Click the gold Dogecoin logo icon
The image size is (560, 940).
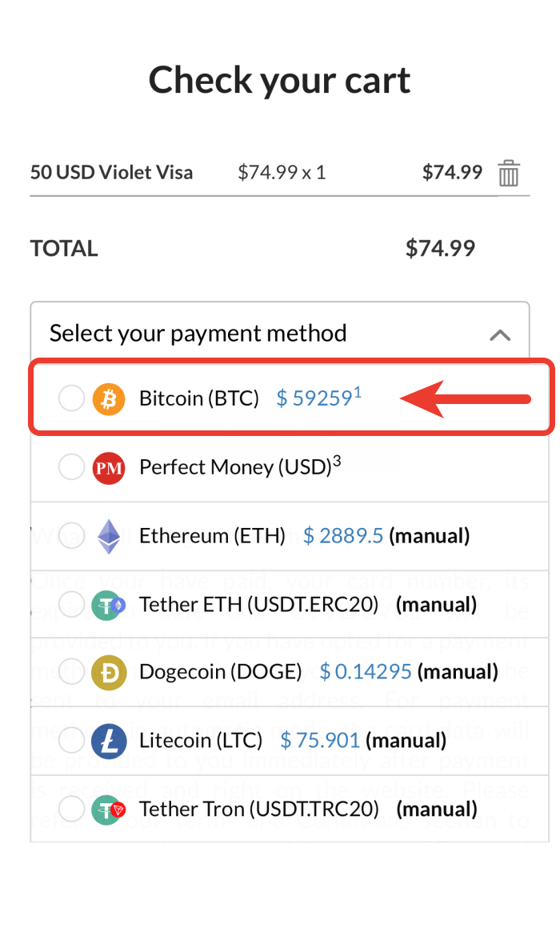point(109,672)
